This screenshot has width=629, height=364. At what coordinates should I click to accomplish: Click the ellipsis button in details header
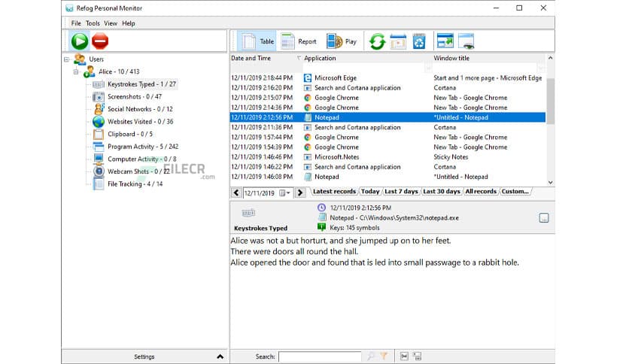coord(543,218)
